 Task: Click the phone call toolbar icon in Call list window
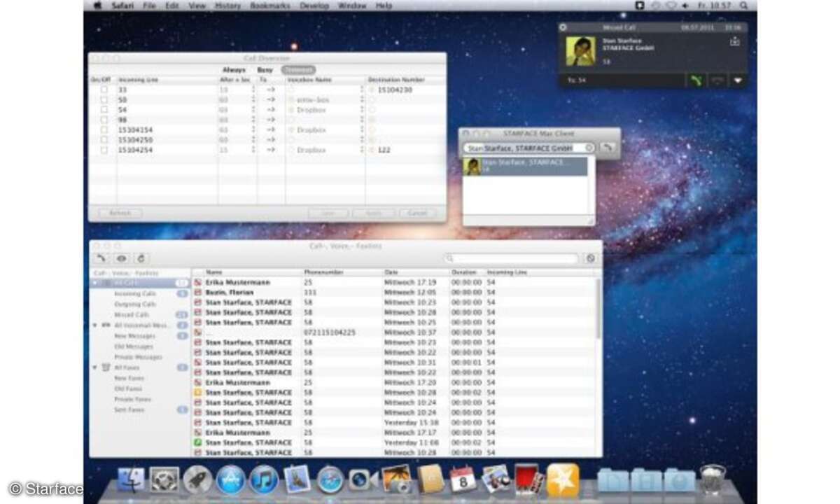101,258
